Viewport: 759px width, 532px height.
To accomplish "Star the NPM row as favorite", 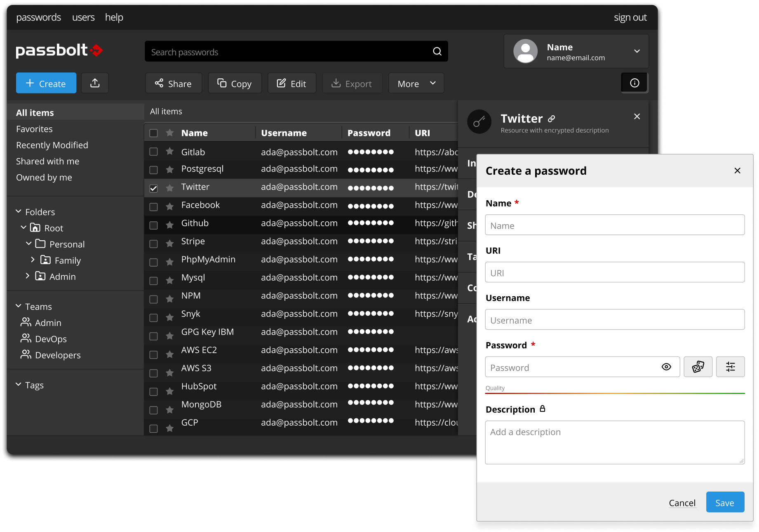I will [169, 298].
